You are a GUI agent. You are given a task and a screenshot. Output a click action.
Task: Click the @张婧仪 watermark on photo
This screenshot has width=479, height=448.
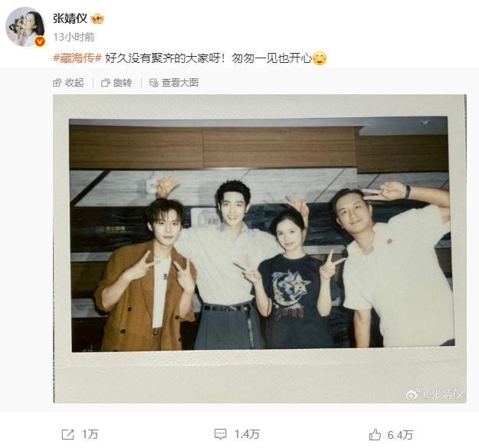pyautogui.click(x=434, y=394)
